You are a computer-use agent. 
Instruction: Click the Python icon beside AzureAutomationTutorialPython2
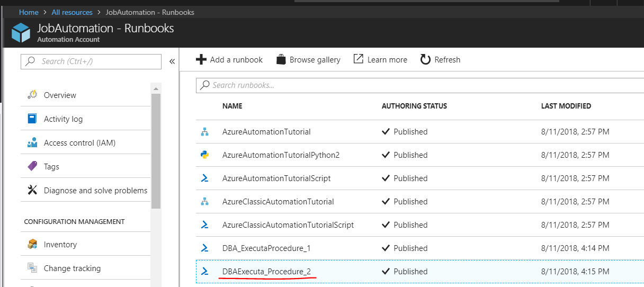pos(204,155)
